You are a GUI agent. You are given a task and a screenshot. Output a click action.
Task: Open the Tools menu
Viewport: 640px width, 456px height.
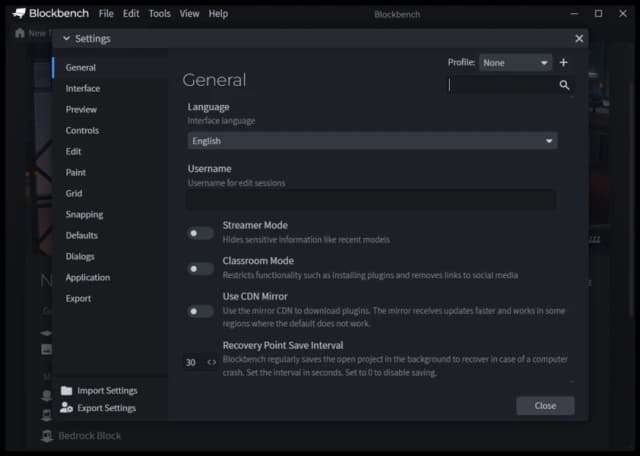(160, 13)
